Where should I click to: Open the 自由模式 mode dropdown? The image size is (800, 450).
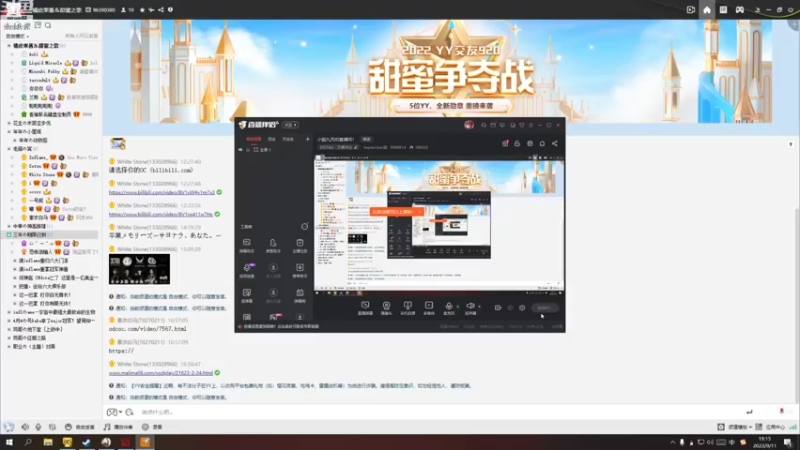click(17, 36)
